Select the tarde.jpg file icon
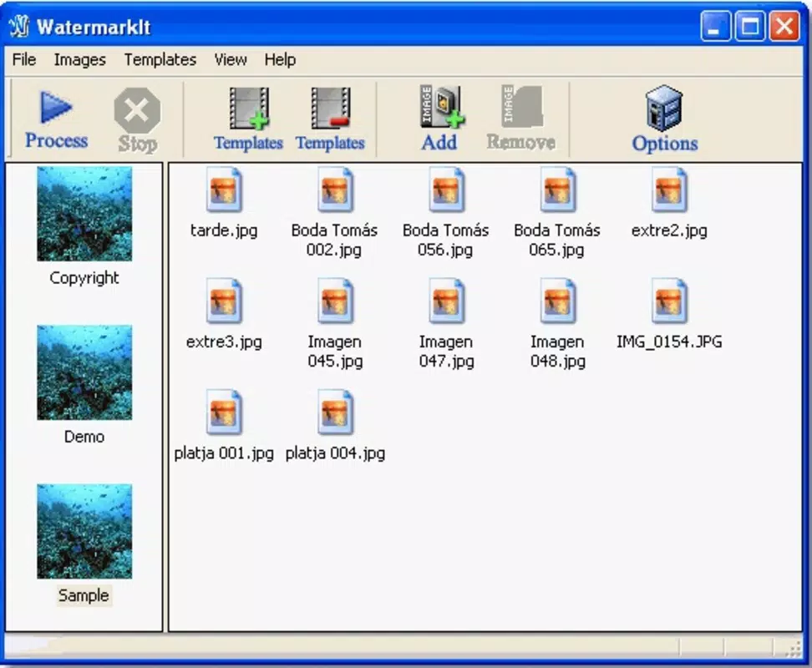The image size is (812, 668). [x=224, y=190]
